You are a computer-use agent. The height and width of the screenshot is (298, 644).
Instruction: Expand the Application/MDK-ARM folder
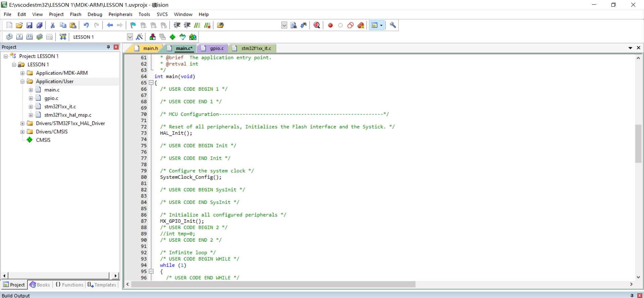pyautogui.click(x=22, y=73)
